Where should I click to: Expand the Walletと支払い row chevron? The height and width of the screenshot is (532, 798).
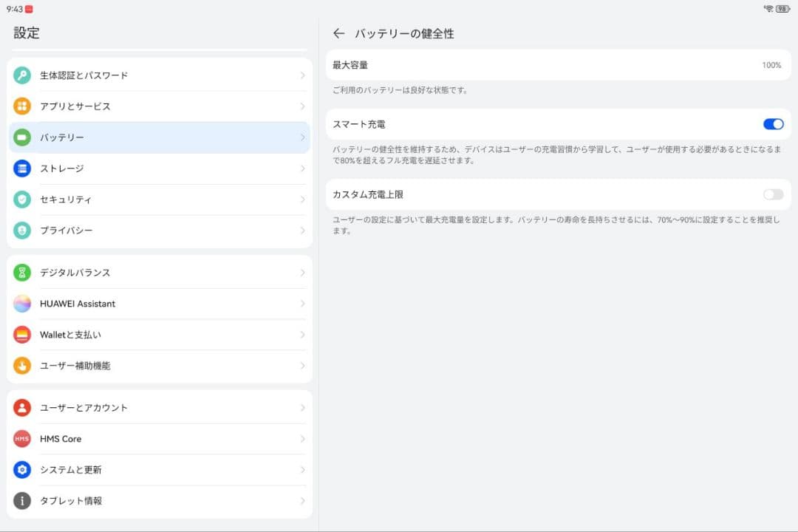[x=303, y=335]
